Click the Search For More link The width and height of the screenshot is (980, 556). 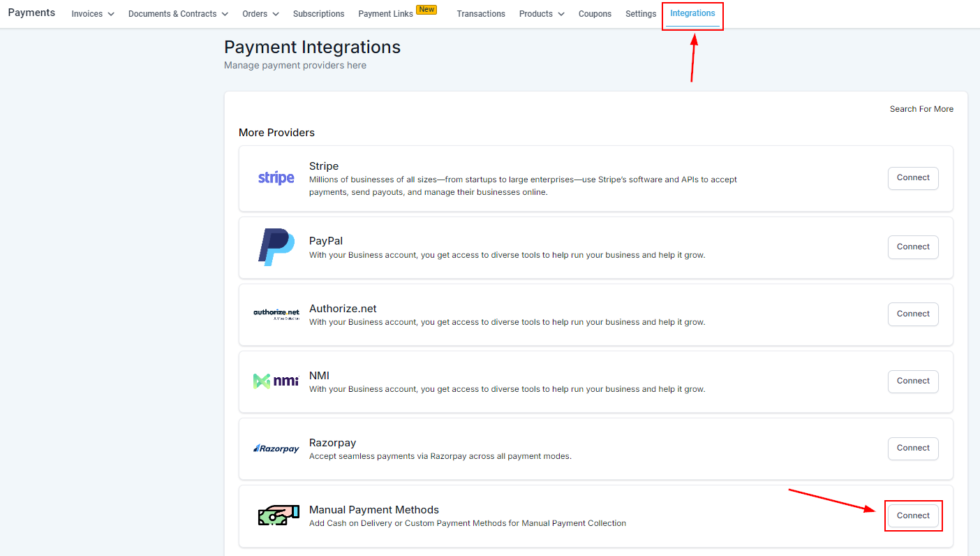click(921, 109)
